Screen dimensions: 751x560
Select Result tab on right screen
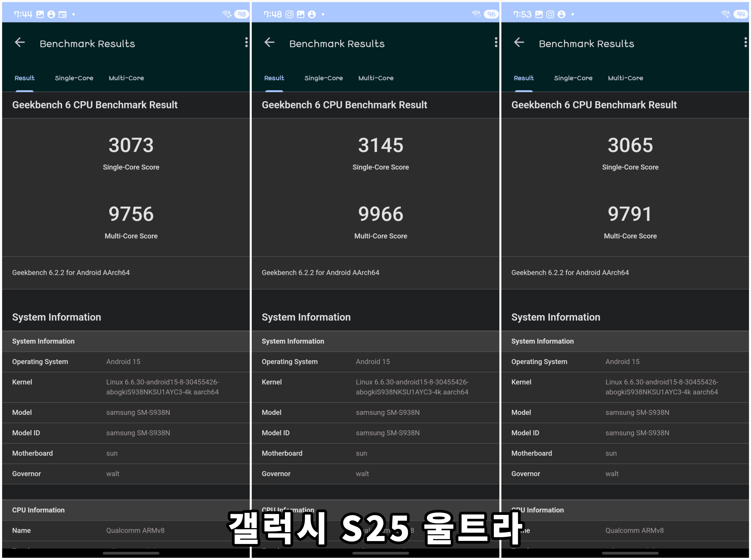tap(523, 78)
